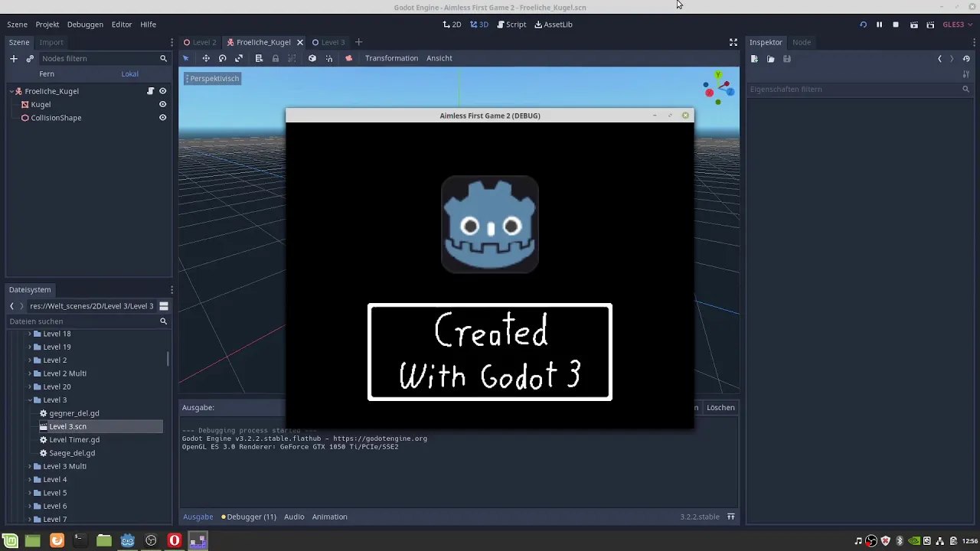Open the Editor menu
Screen dimensions: 980x551
tap(122, 24)
